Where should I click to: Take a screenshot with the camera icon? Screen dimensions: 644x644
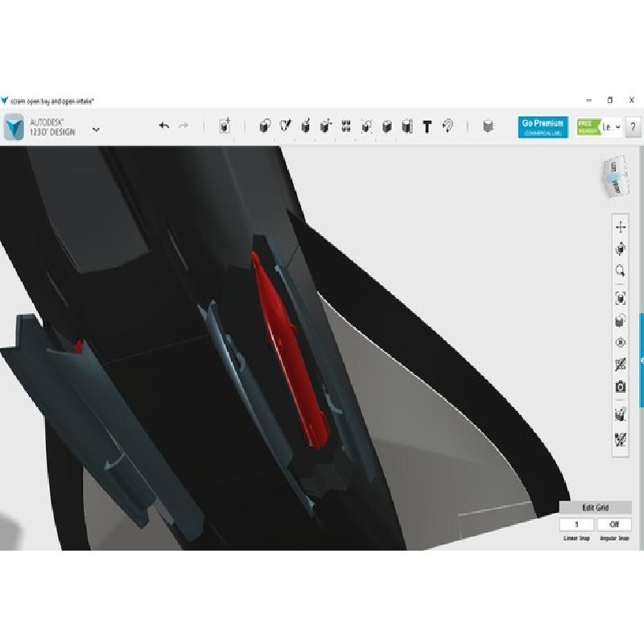(621, 387)
